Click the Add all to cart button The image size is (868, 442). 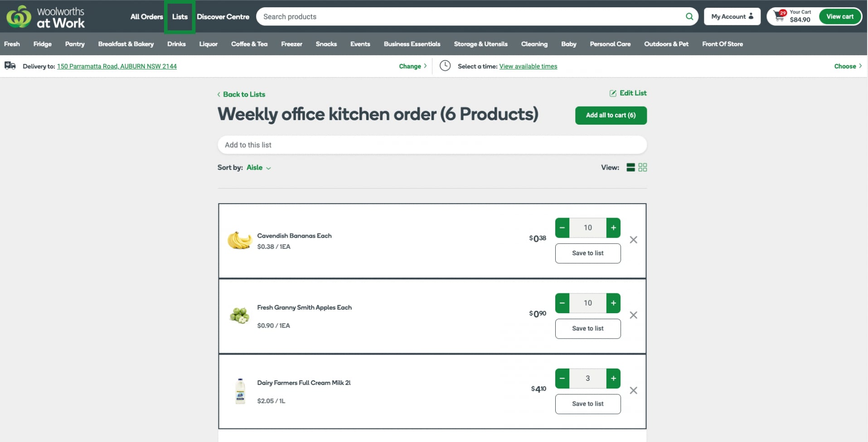tap(611, 115)
